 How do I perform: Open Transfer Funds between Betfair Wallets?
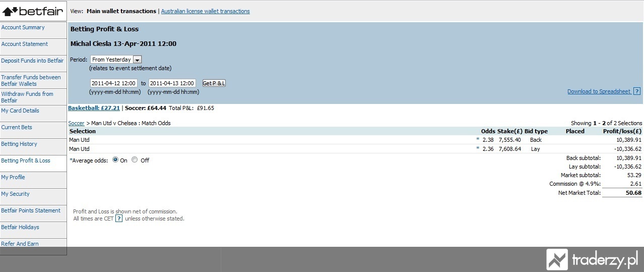[31, 80]
